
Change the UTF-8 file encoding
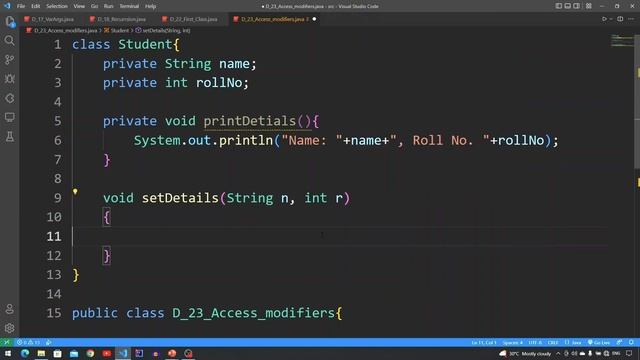[535, 342]
